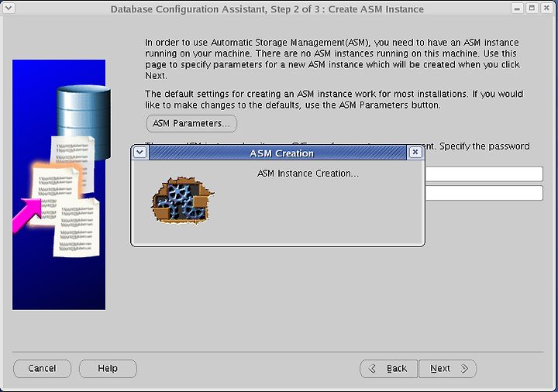
Task: Close the ASM Creation dialog
Action: 415,153
